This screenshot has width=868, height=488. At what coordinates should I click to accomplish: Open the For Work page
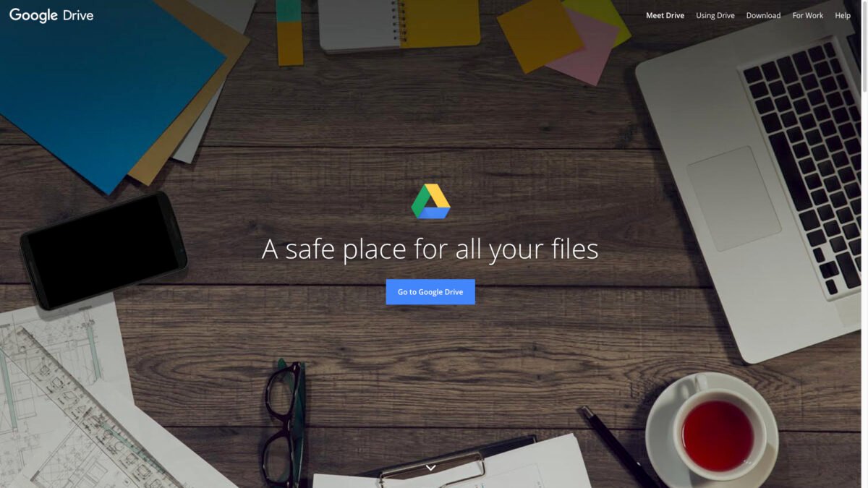click(x=807, y=14)
